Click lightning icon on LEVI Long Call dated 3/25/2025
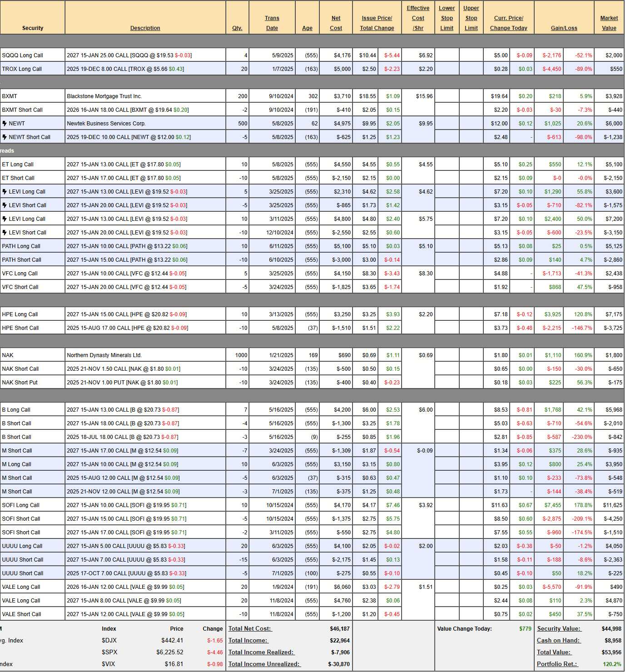The image size is (625, 672). point(5,192)
